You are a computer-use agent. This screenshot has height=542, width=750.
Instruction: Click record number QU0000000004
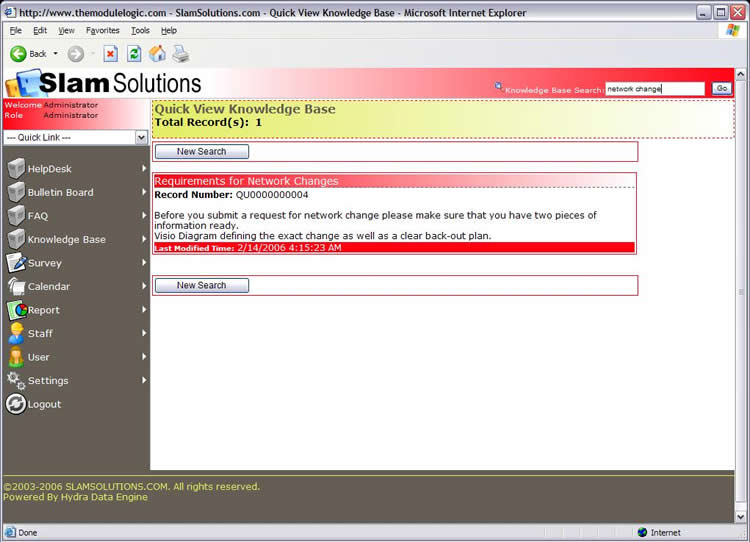tap(272, 195)
